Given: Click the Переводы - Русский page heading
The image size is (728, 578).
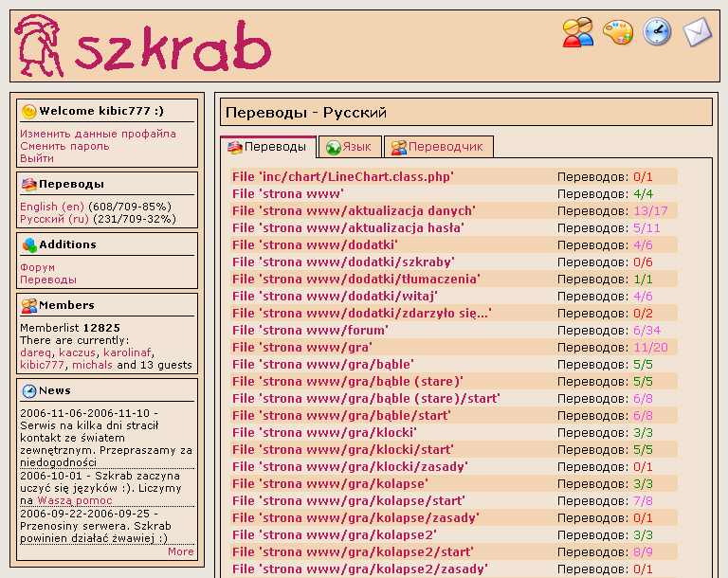Looking at the screenshot, I should (306, 113).
